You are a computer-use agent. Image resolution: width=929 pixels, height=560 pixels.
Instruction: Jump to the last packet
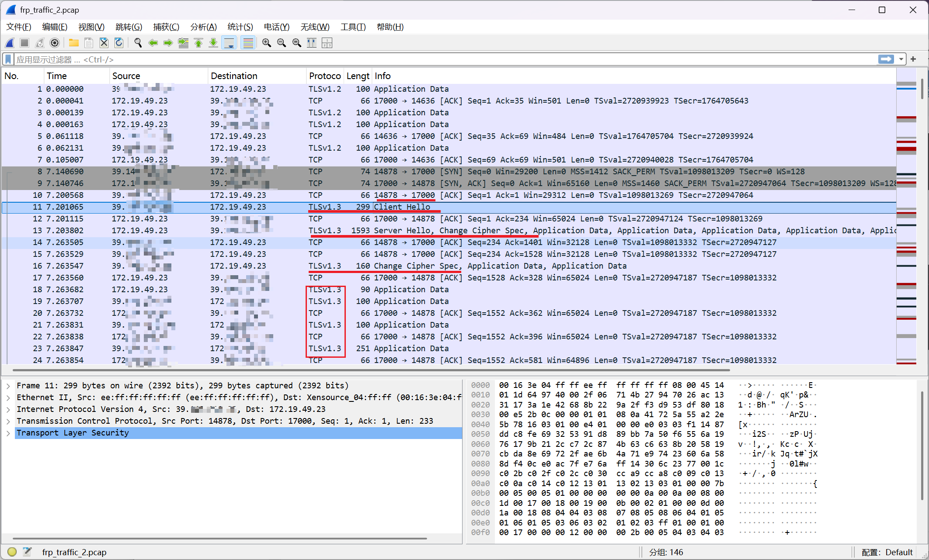click(x=213, y=43)
